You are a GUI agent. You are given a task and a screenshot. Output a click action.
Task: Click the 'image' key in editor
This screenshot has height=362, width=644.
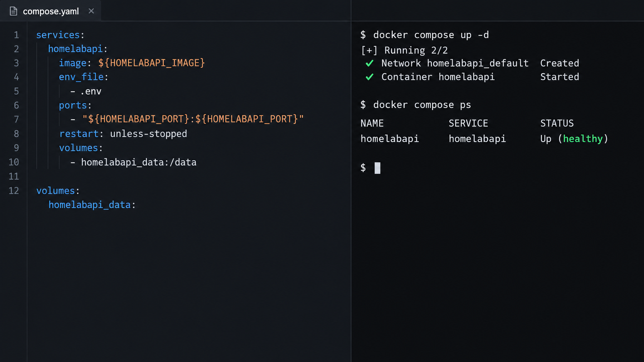point(72,63)
